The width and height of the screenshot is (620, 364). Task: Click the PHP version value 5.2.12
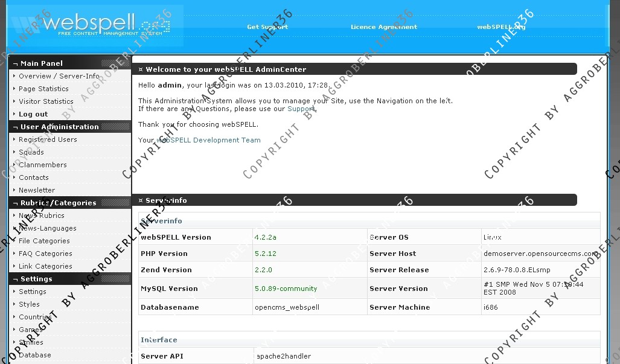(265, 254)
